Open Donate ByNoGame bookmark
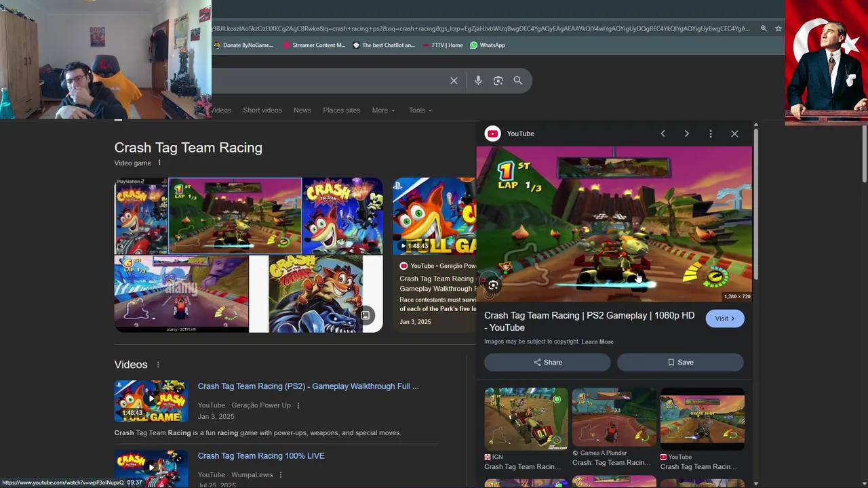Image resolution: width=868 pixels, height=488 pixels. (243, 45)
